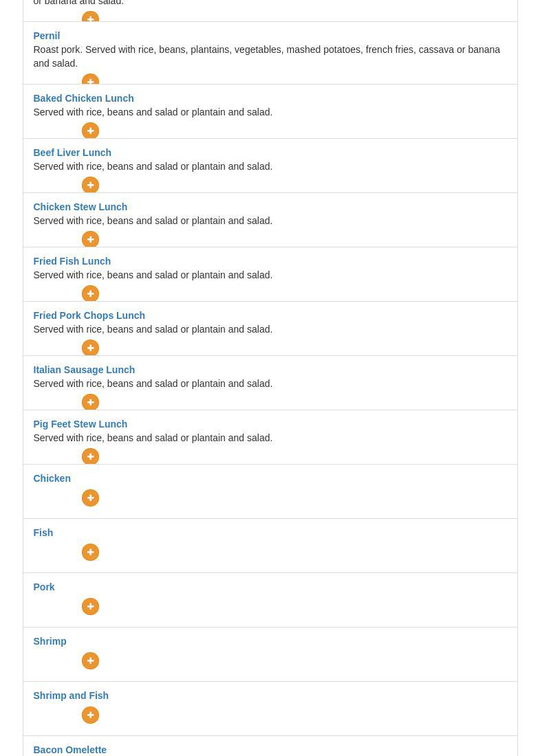
Task: Open the Italian Sausage Lunch link
Action: [84, 370]
